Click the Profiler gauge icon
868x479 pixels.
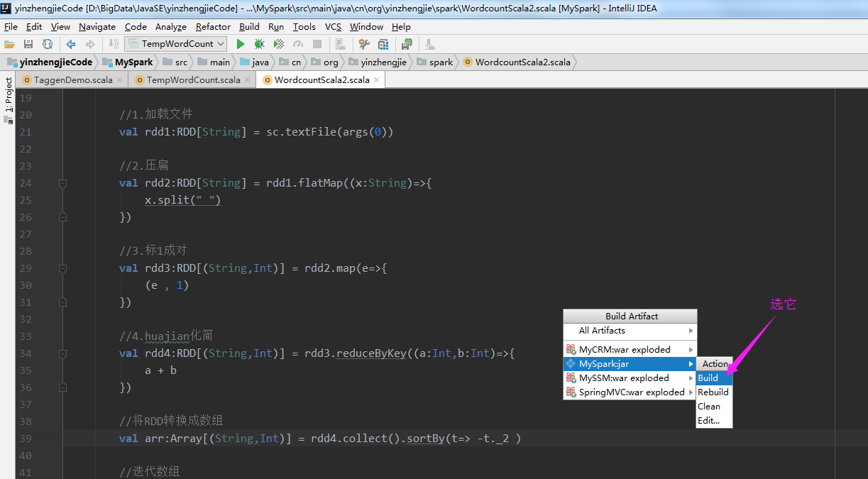pos(298,44)
